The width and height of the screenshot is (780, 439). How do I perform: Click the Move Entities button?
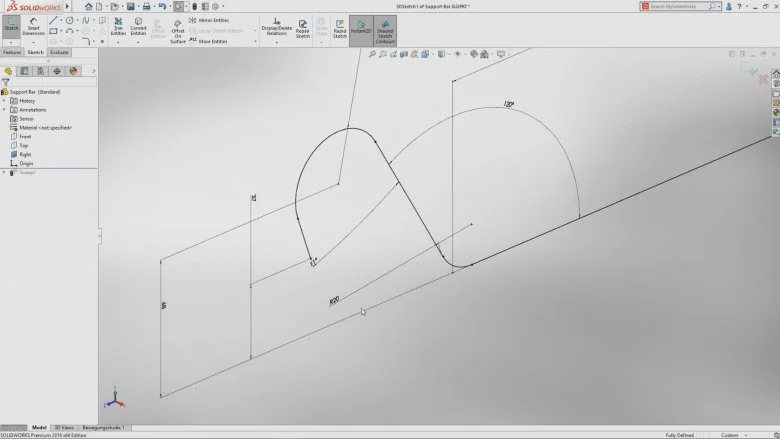pos(212,42)
